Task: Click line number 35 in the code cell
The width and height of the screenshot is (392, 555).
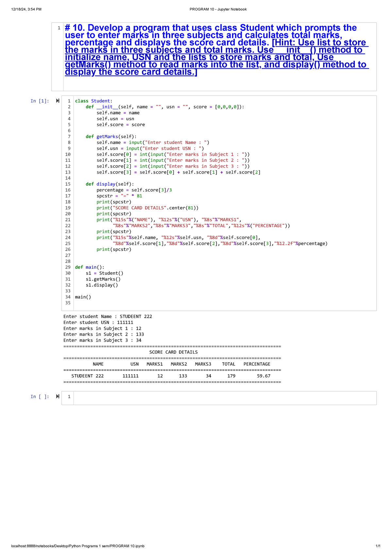Action: tap(68, 303)
